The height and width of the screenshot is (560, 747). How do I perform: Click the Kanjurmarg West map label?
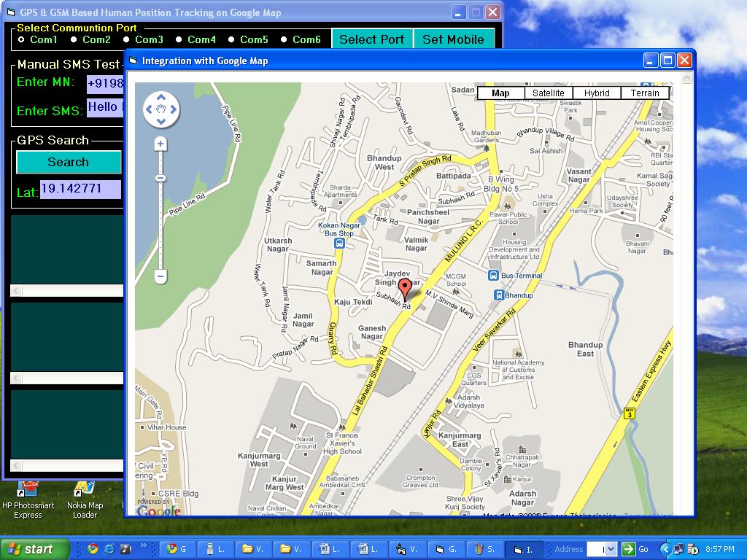pyautogui.click(x=259, y=459)
